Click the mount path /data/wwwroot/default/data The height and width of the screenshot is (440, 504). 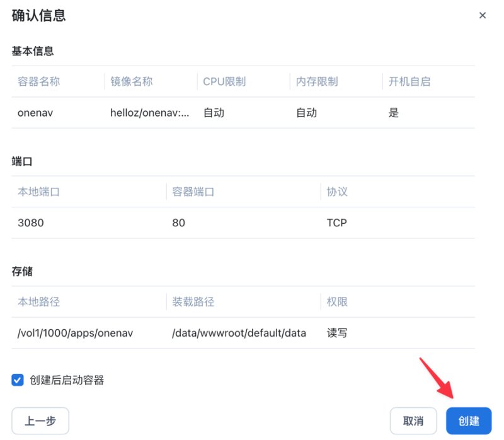coord(239,333)
